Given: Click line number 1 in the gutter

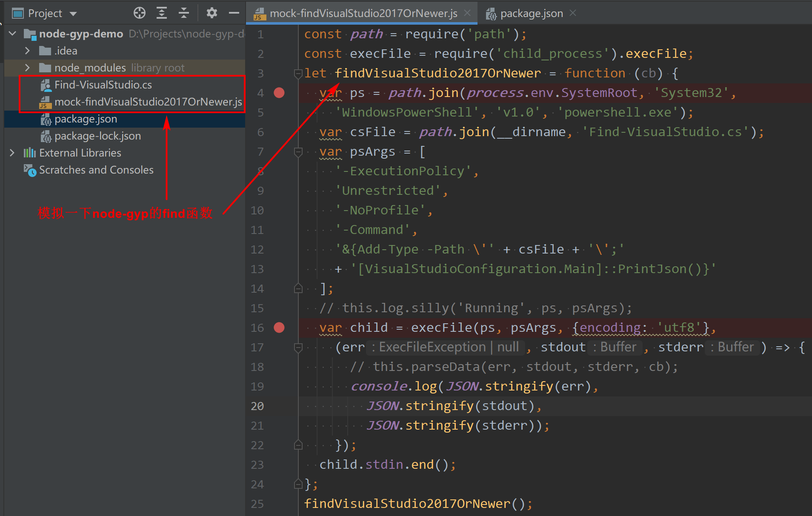Looking at the screenshot, I should point(260,34).
